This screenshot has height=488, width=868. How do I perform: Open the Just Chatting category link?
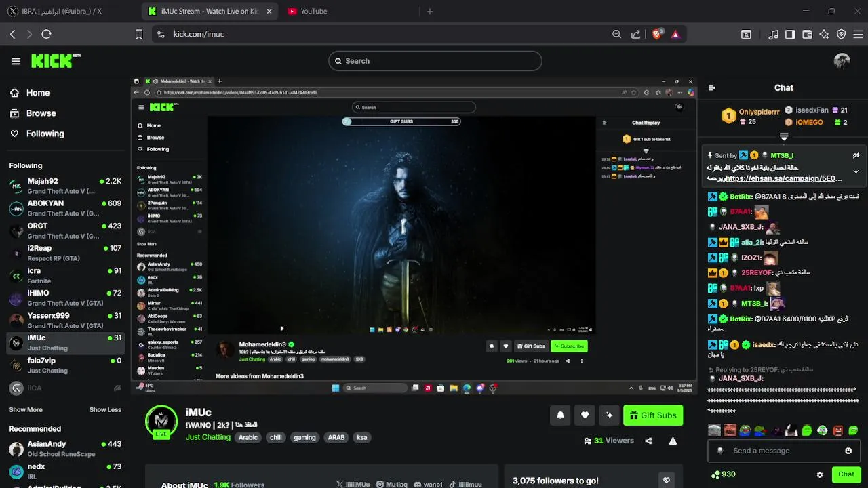(208, 437)
